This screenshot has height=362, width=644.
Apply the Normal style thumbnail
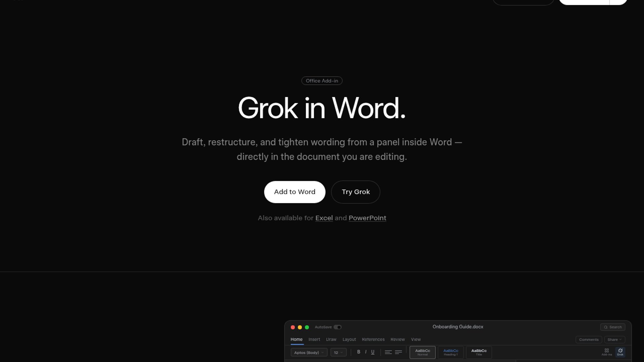pos(423,352)
